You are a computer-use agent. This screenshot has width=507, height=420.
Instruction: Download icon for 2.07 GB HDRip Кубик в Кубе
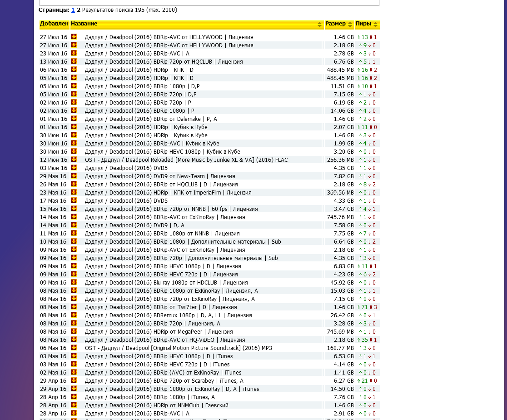[74, 127]
